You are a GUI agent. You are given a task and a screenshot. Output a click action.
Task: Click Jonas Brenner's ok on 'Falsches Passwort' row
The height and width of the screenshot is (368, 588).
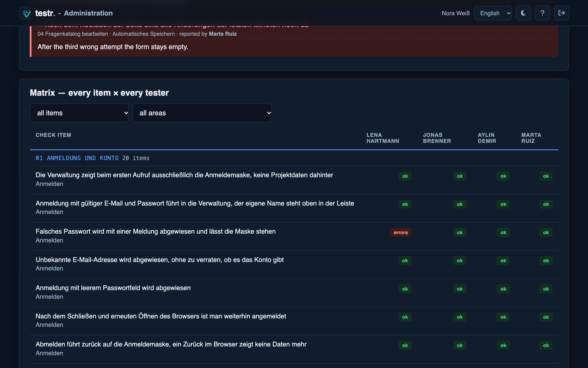tap(460, 233)
